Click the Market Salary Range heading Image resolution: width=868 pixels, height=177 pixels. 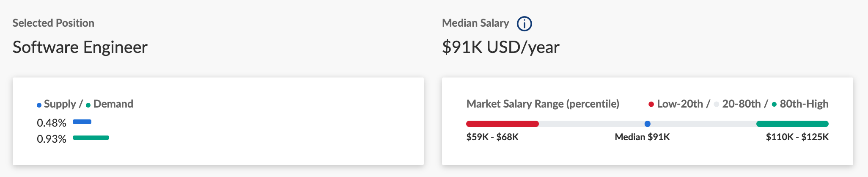tap(543, 104)
